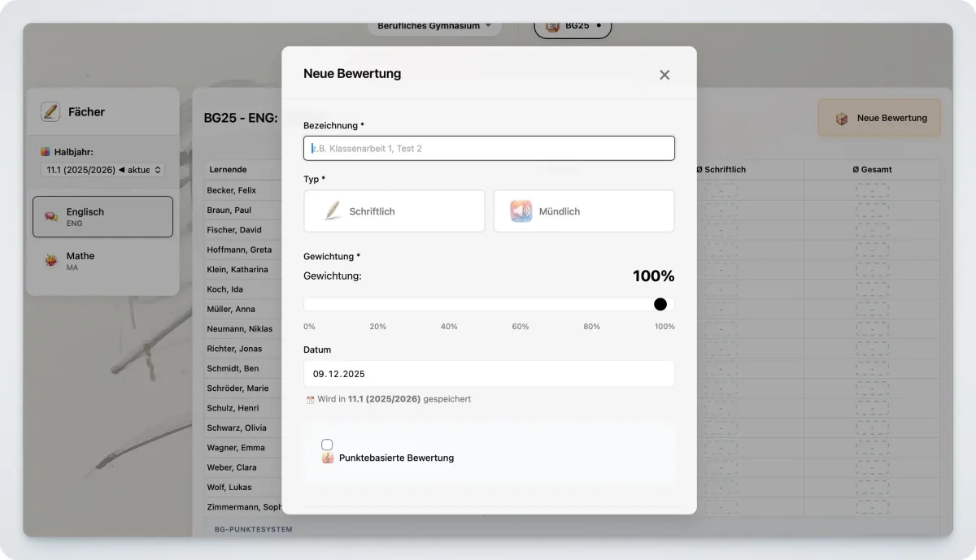Viewport: 976px width, 560px height.
Task: Click the Englisch subject speech bubble icon
Action: (x=50, y=217)
